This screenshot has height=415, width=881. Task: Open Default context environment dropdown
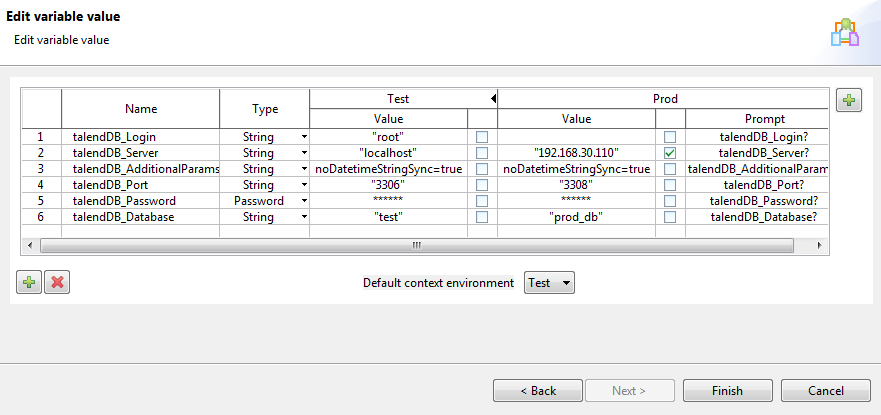click(x=549, y=283)
